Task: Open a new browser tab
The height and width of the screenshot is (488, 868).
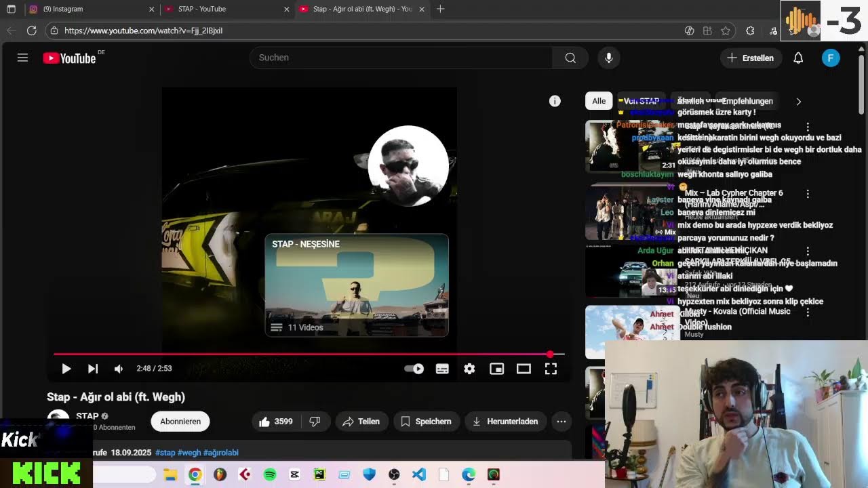Action: (441, 9)
